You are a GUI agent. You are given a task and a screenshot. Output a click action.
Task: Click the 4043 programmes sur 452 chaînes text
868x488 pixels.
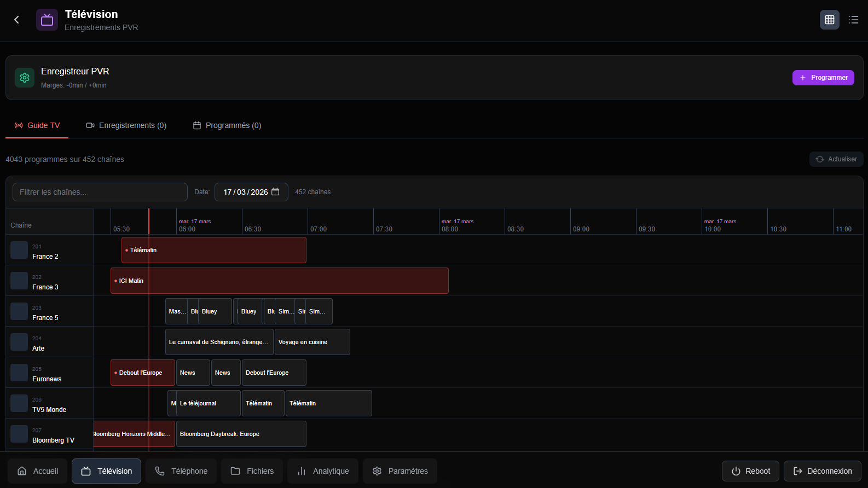(65, 159)
